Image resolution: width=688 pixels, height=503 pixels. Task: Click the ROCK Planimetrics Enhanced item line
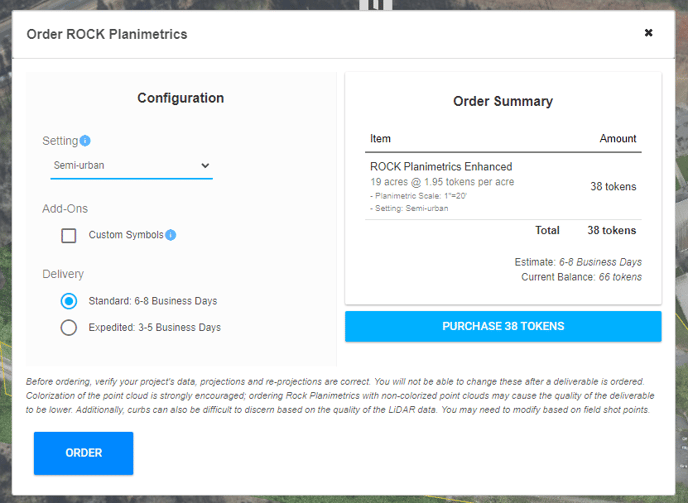coord(441,167)
